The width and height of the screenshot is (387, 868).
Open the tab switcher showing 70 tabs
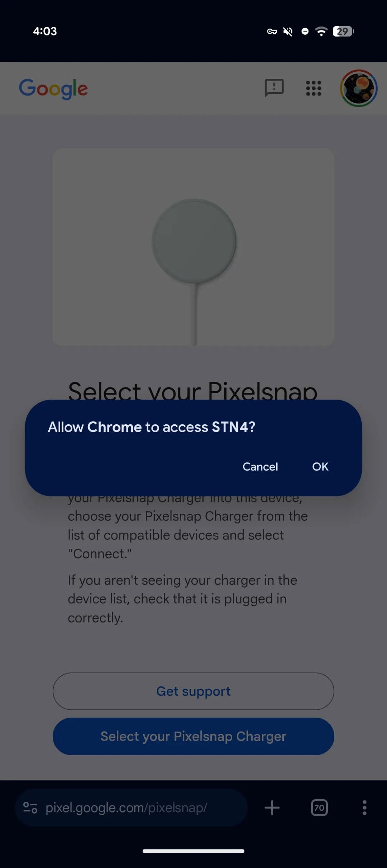tap(319, 808)
